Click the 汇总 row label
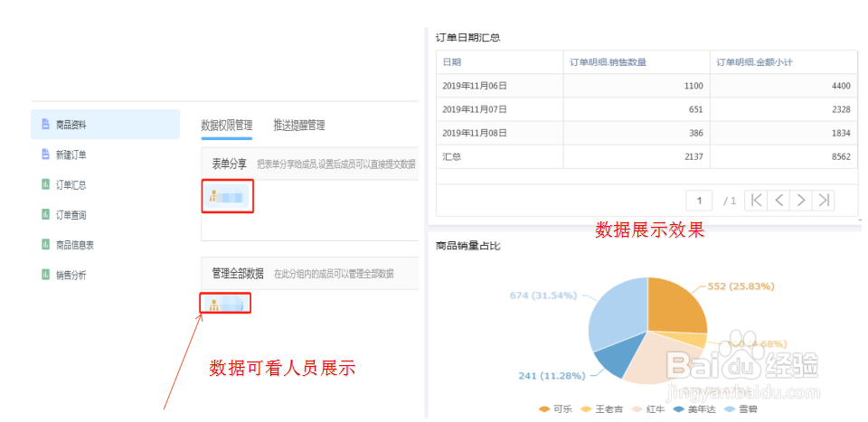The image size is (868, 422). (x=452, y=156)
